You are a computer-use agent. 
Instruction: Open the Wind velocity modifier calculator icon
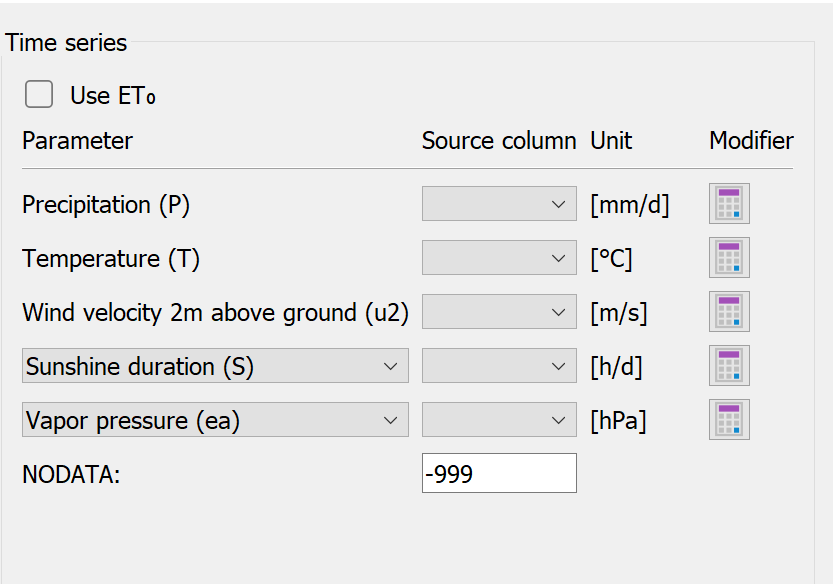729,311
